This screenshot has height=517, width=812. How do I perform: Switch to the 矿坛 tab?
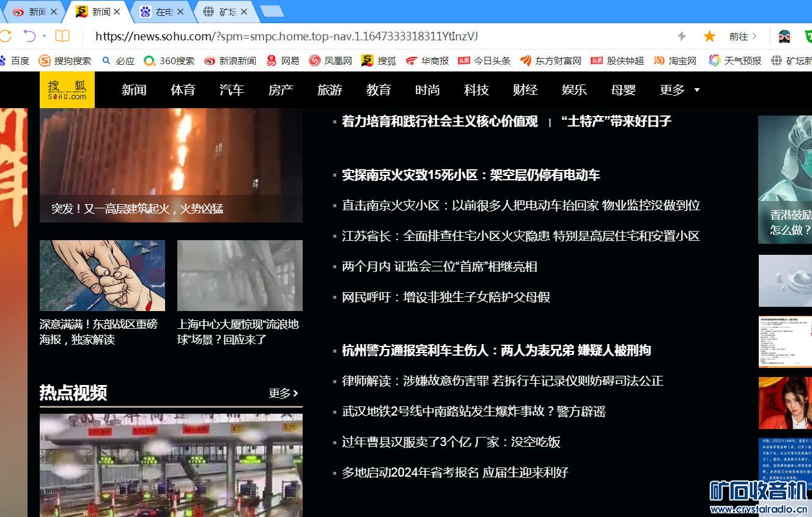click(x=226, y=12)
